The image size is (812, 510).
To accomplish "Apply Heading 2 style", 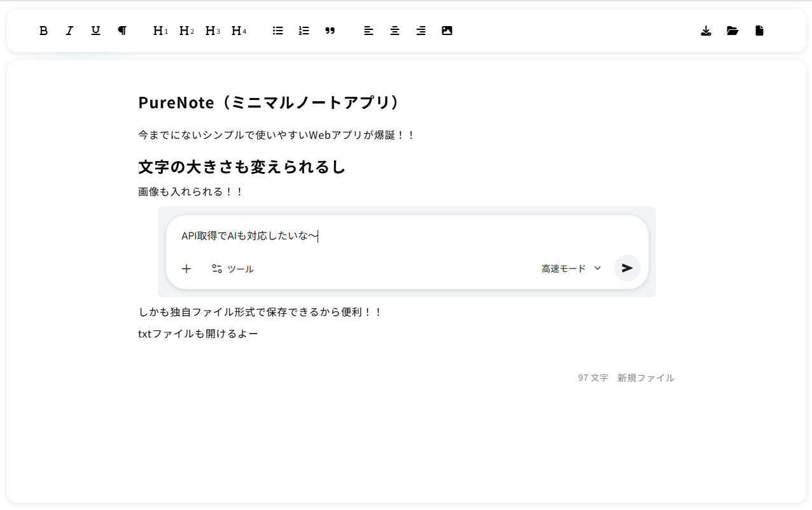I will point(186,31).
